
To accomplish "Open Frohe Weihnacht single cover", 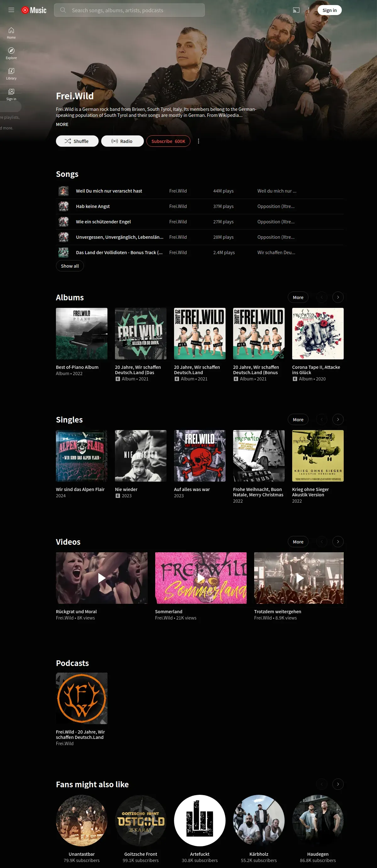I will pyautogui.click(x=259, y=456).
